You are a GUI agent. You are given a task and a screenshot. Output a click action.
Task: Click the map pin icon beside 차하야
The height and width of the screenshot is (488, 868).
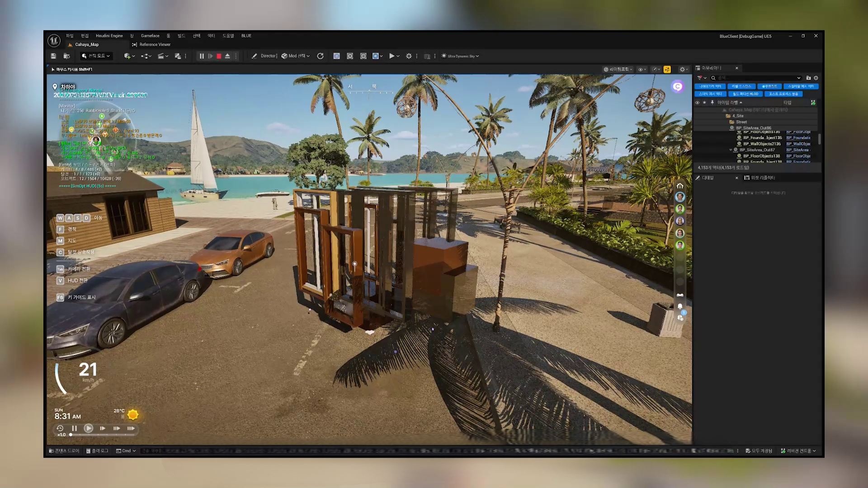pos(55,87)
